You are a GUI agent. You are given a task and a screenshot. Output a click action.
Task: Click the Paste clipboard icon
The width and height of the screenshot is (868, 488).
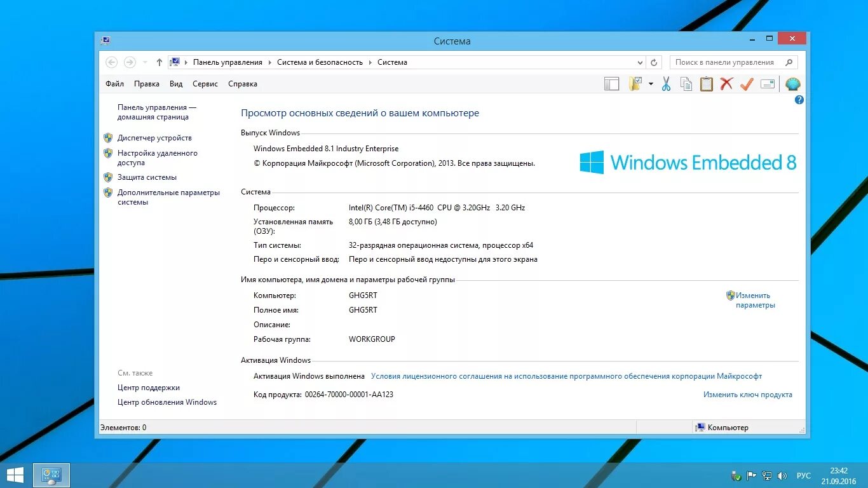(x=707, y=84)
